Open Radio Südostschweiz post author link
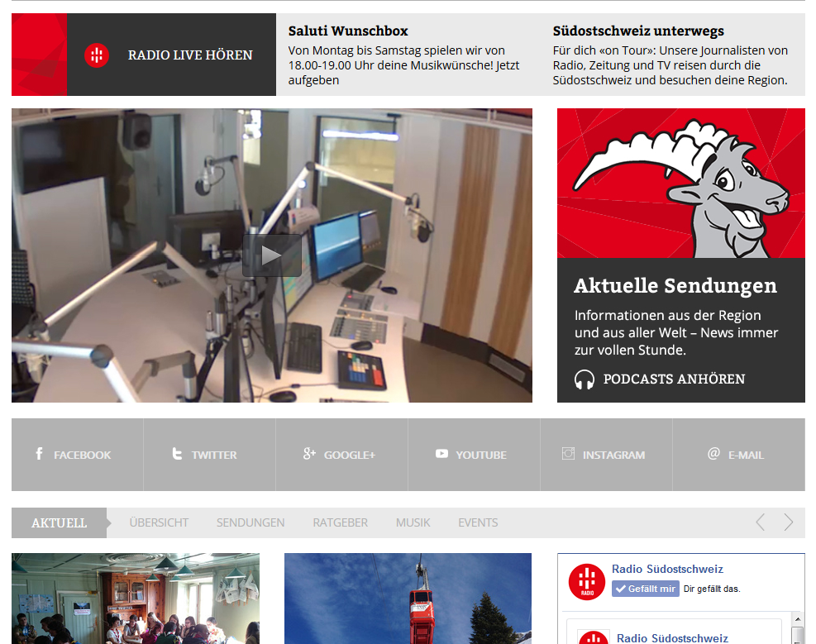The height and width of the screenshot is (644, 816). pyautogui.click(x=672, y=638)
